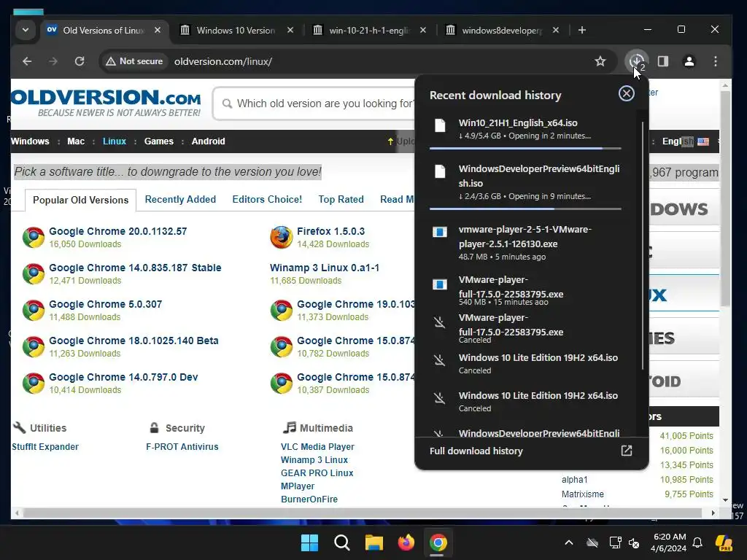Click the Chrome taskbar icon

pyautogui.click(x=438, y=542)
